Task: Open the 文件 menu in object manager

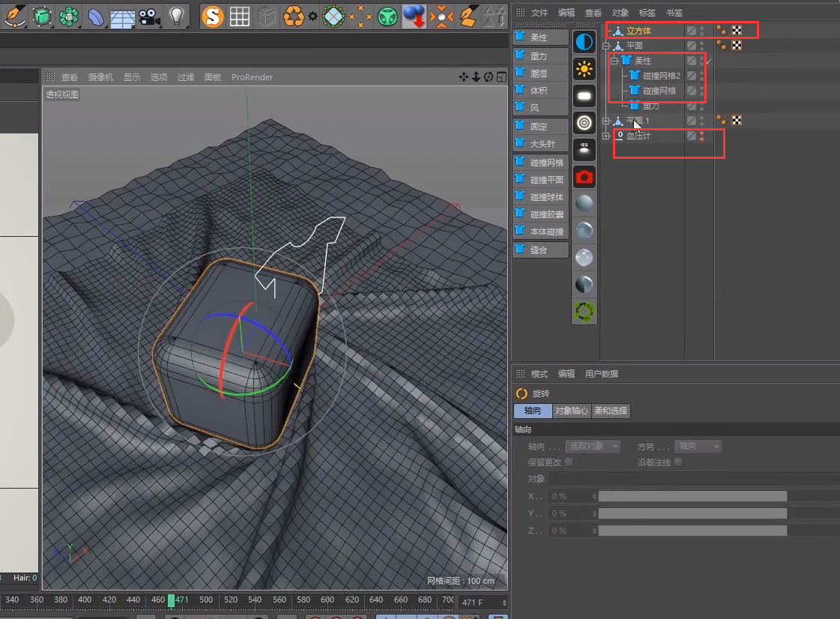Action: point(539,13)
